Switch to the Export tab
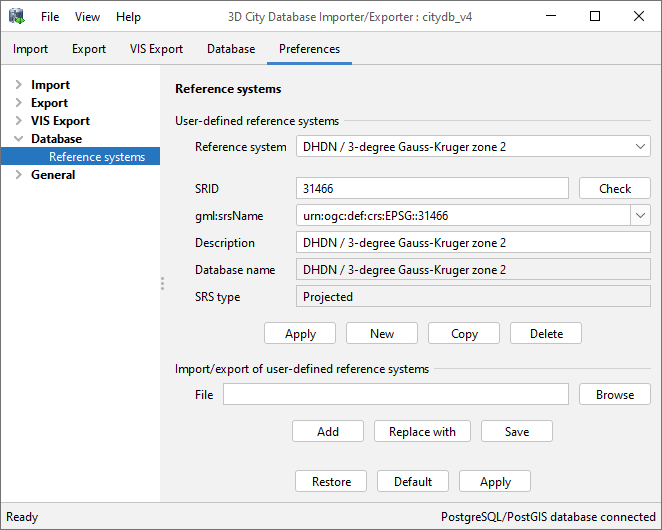Screen dimensions: 662x530 click(89, 49)
